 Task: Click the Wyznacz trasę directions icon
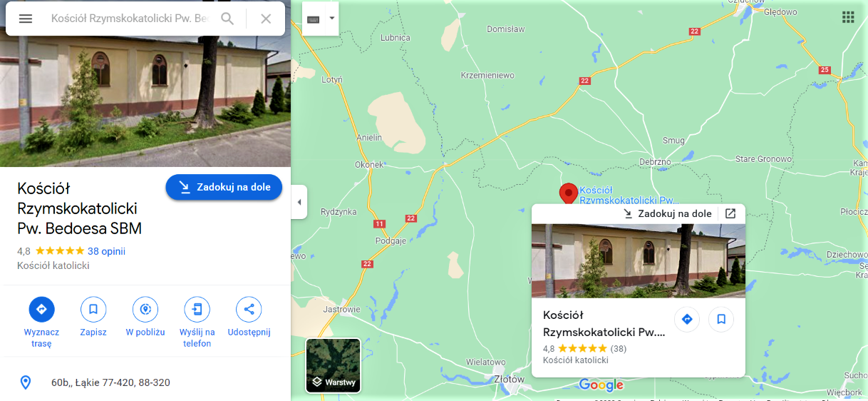click(x=41, y=310)
